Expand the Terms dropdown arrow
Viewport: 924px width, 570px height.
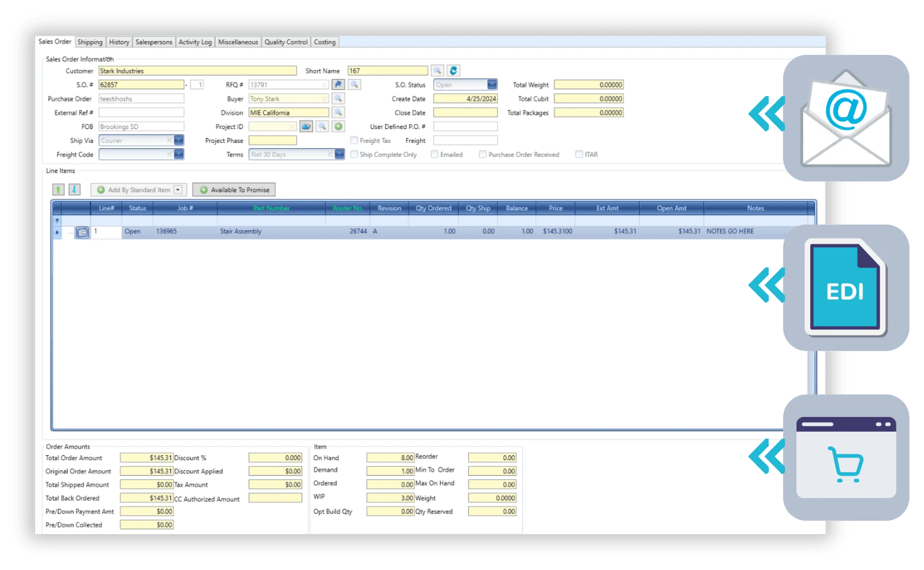(340, 154)
